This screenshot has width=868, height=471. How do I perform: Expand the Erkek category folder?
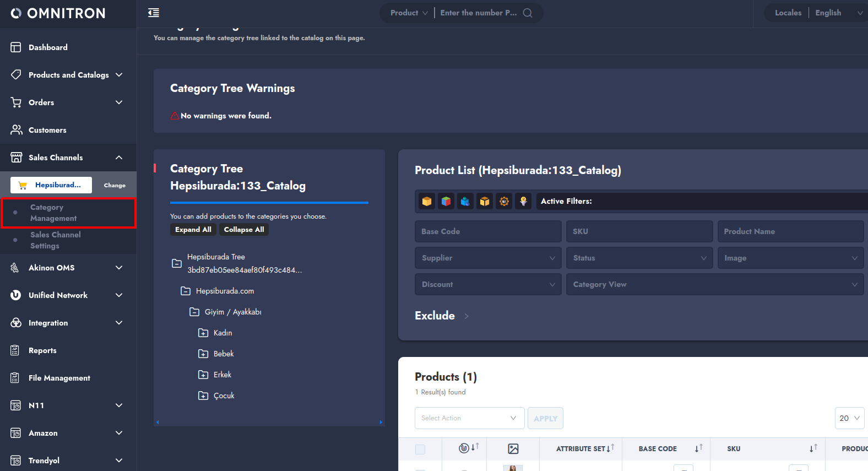click(x=203, y=375)
